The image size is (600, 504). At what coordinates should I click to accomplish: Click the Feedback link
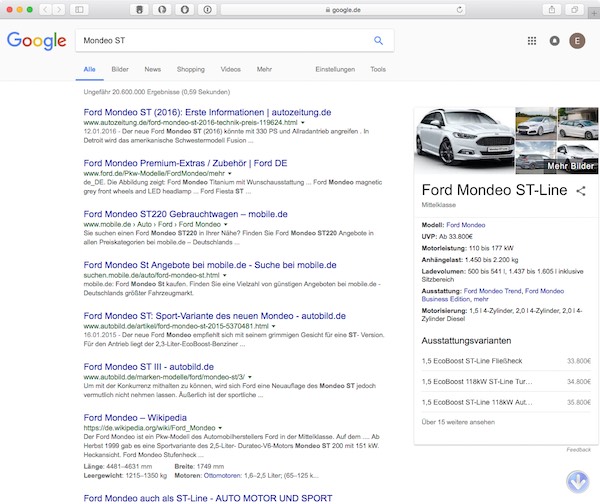pyautogui.click(x=579, y=450)
